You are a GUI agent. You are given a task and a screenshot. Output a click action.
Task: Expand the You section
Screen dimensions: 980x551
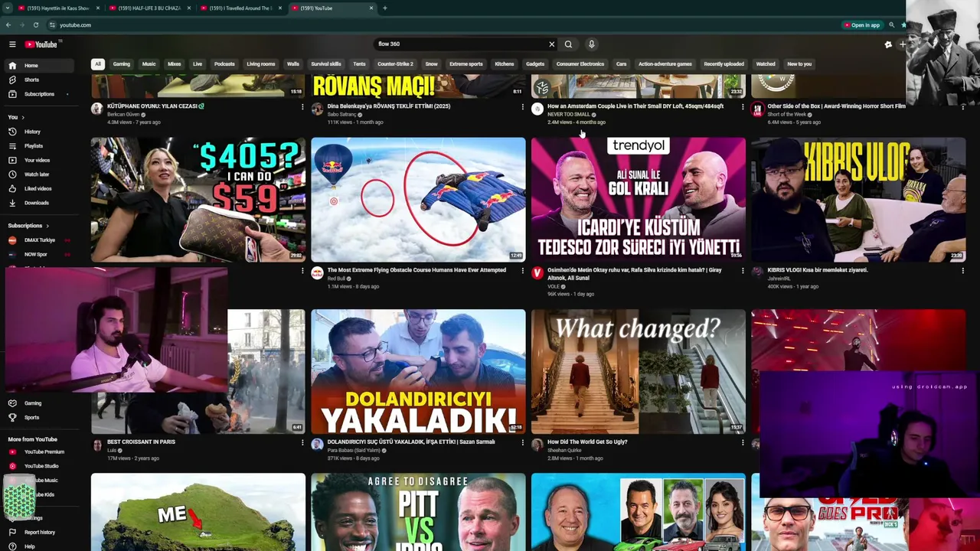[15, 117]
